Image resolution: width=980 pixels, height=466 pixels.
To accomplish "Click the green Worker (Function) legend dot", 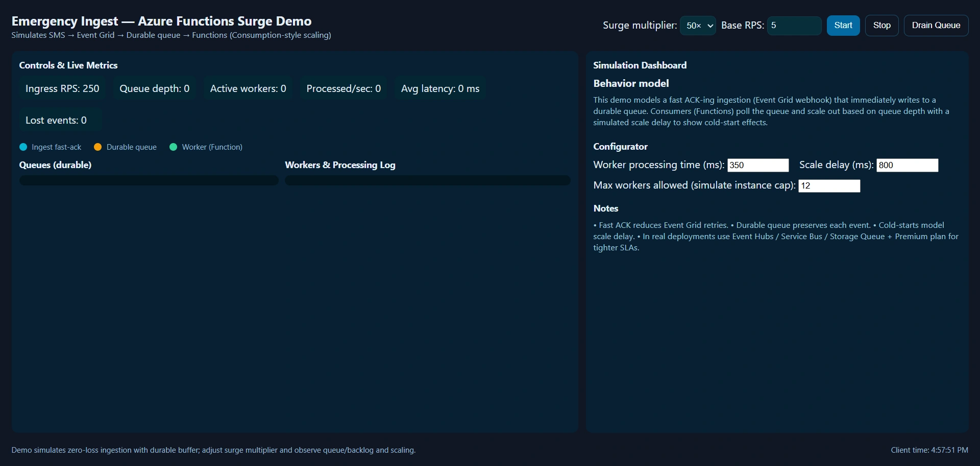I will pyautogui.click(x=173, y=147).
